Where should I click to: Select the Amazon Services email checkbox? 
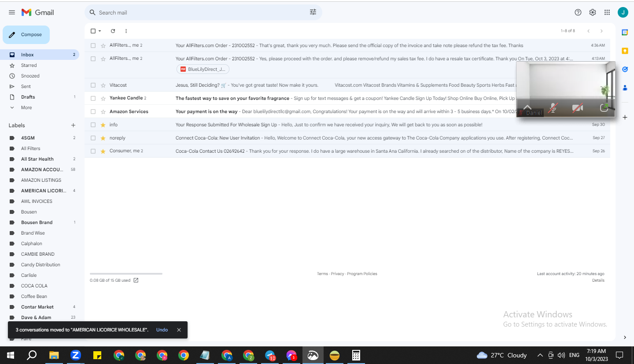[93, 111]
